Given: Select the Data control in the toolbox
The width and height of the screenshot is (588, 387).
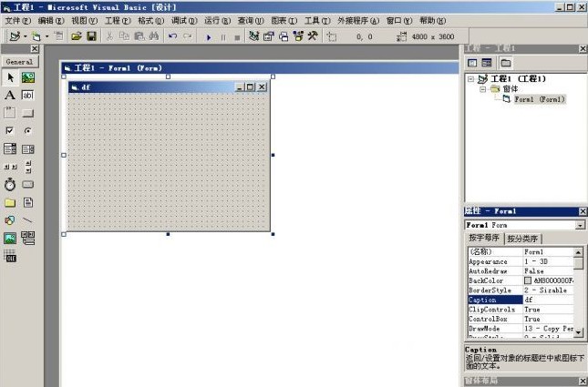Looking at the screenshot, I should tap(27, 238).
